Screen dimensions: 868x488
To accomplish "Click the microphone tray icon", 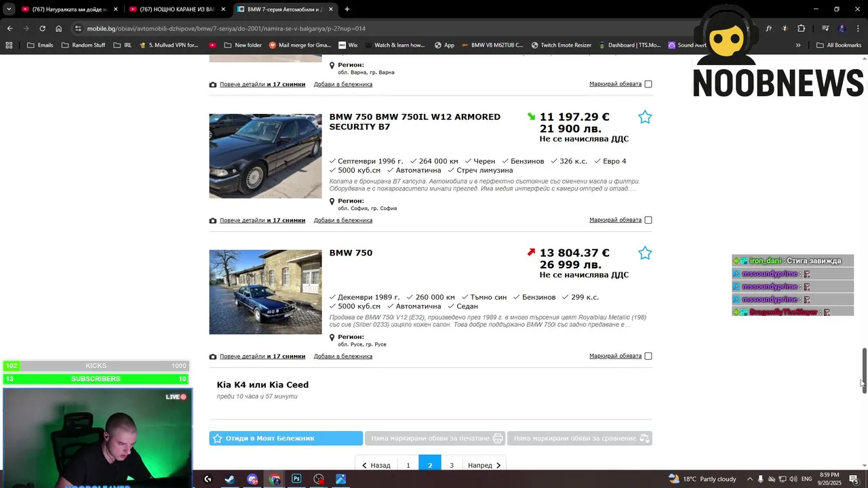I will pos(760,479).
